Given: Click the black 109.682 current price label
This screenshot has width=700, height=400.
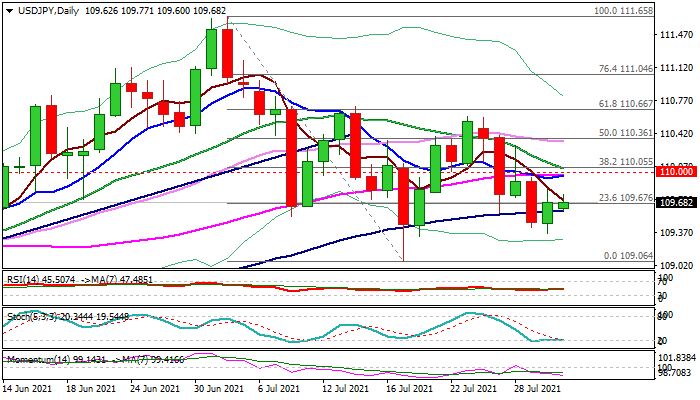Looking at the screenshot, I should 676,203.
